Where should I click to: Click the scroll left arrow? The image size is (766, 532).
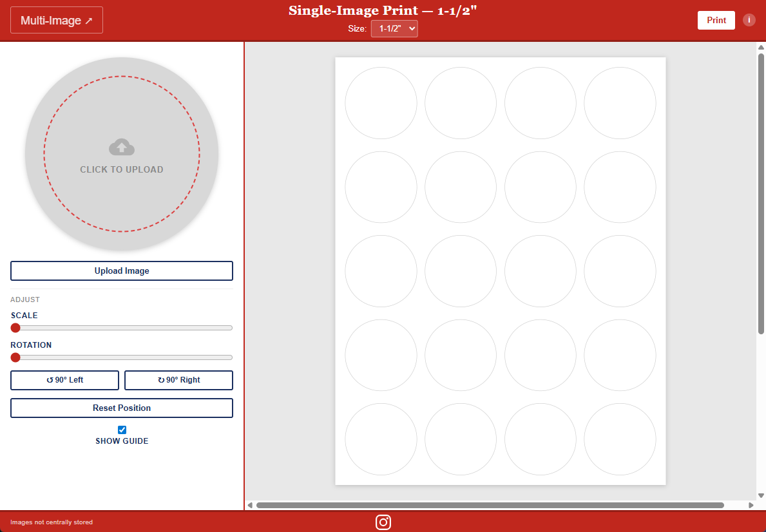pyautogui.click(x=250, y=505)
